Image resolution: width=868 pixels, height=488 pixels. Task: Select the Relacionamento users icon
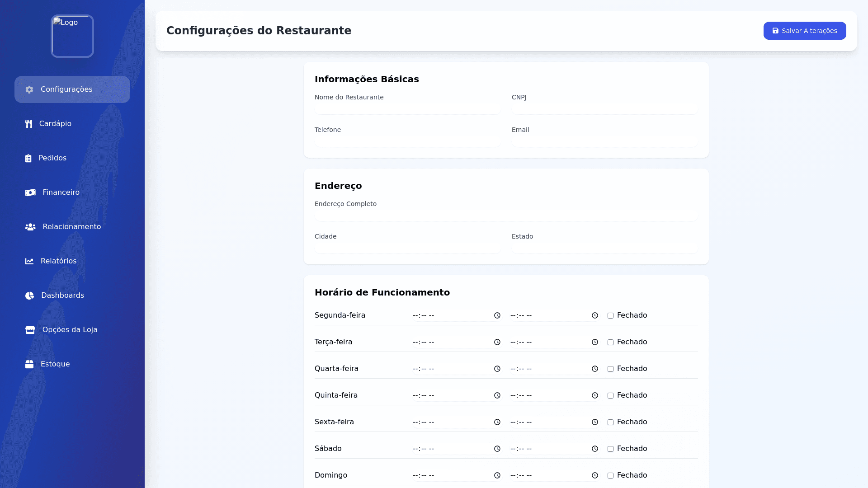pos(30,226)
